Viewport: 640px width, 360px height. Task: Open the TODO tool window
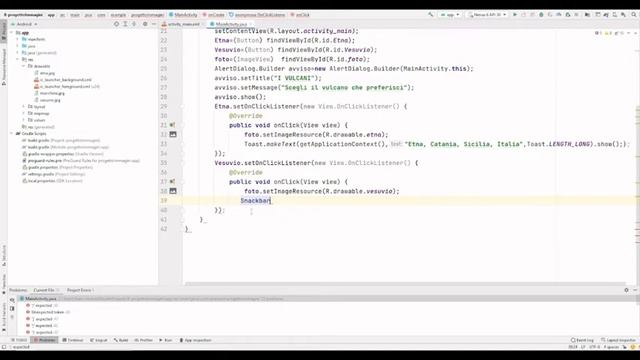click(x=19, y=340)
